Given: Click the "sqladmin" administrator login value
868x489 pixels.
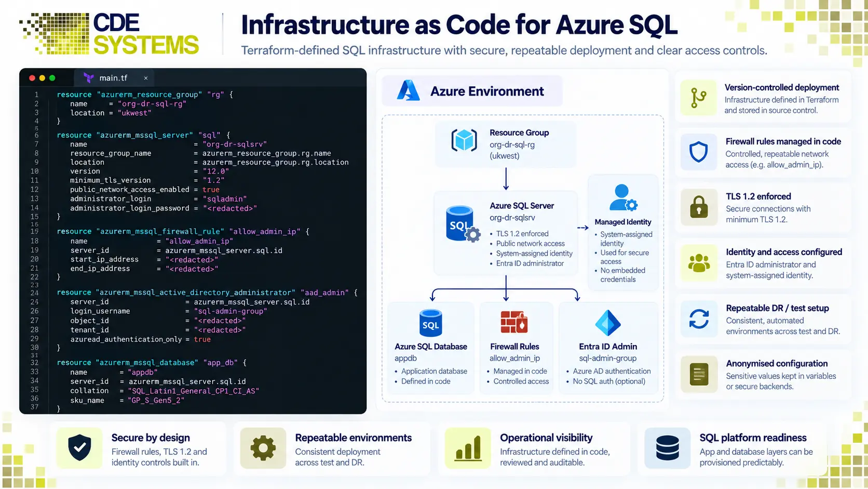Looking at the screenshot, I should (224, 199).
